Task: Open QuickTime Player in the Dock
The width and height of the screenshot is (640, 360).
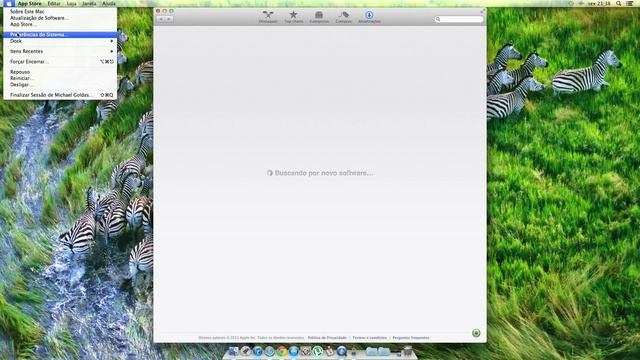Action: (x=342, y=351)
